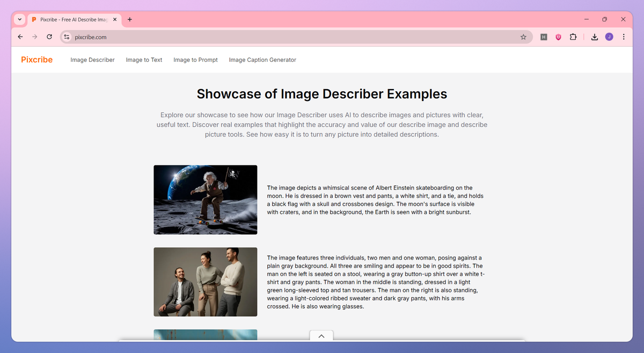Image resolution: width=644 pixels, height=353 pixels.
Task: Click the browser back arrow
Action: click(20, 37)
